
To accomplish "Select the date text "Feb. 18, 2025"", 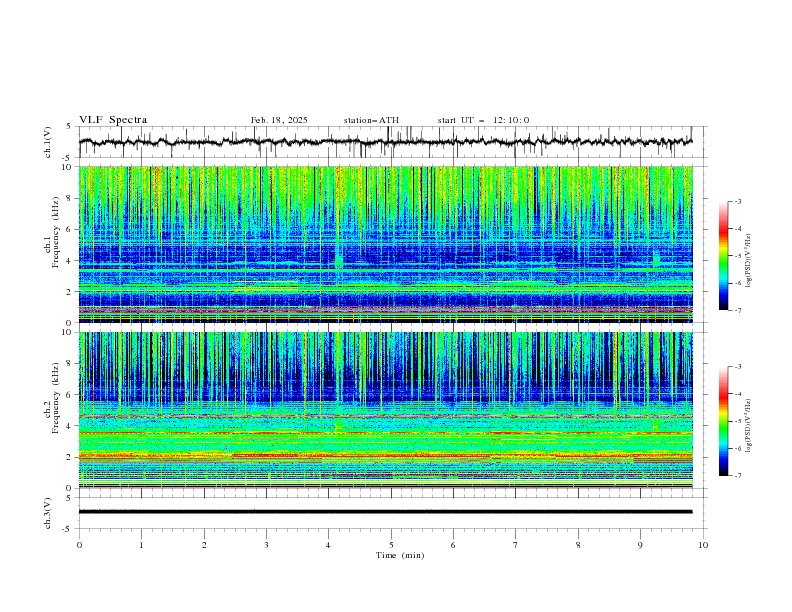I will point(279,120).
